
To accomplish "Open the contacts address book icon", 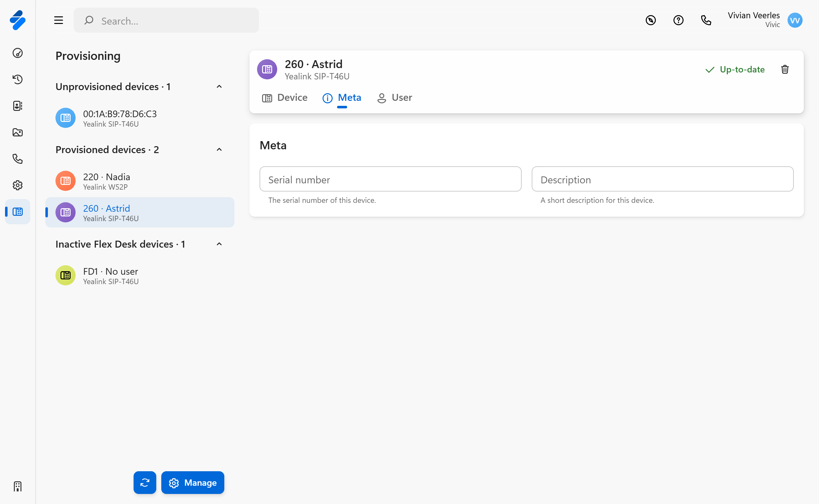I will click(17, 106).
